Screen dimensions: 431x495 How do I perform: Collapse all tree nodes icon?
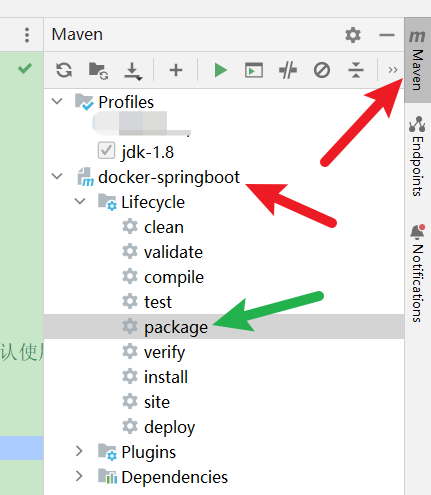pyautogui.click(x=356, y=70)
